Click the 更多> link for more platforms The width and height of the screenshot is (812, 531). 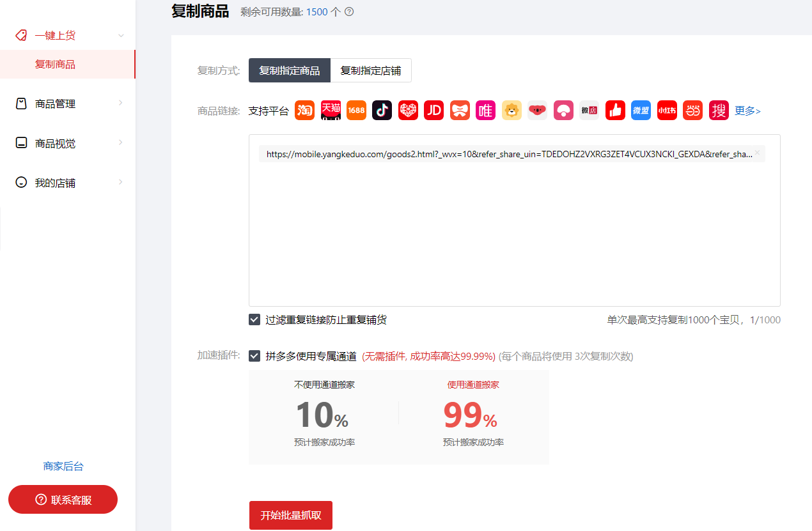tap(747, 111)
